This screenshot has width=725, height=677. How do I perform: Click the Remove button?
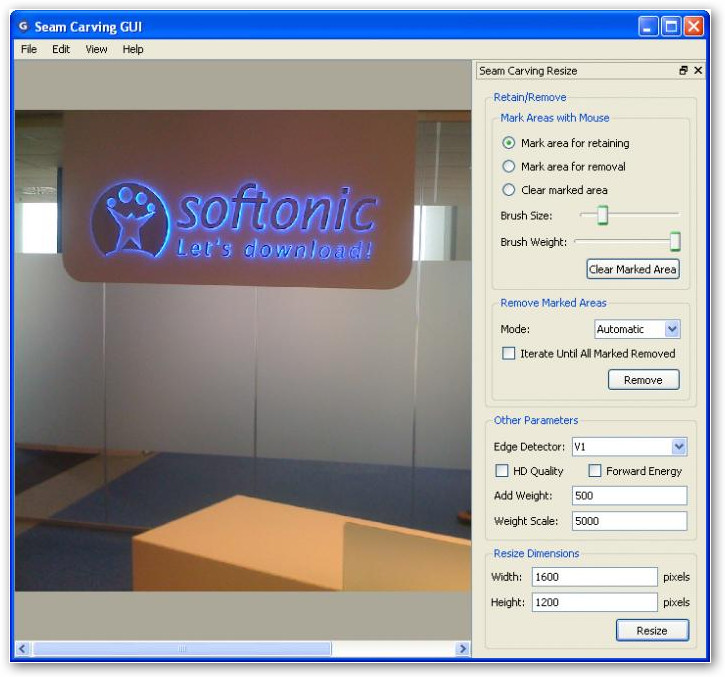coord(643,380)
